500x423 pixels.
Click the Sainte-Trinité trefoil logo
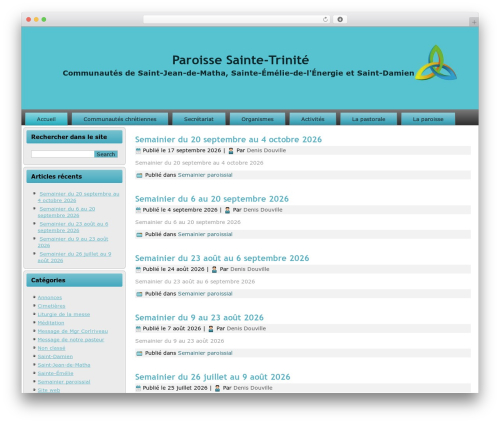coord(436,63)
